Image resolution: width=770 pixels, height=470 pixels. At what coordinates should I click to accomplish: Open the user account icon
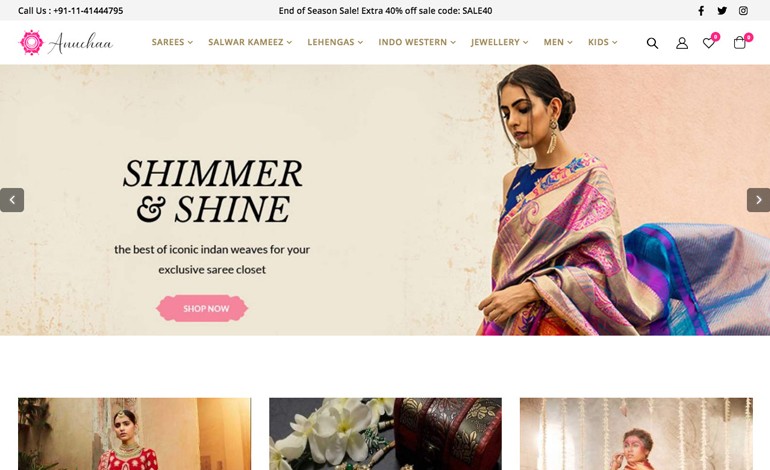click(682, 43)
